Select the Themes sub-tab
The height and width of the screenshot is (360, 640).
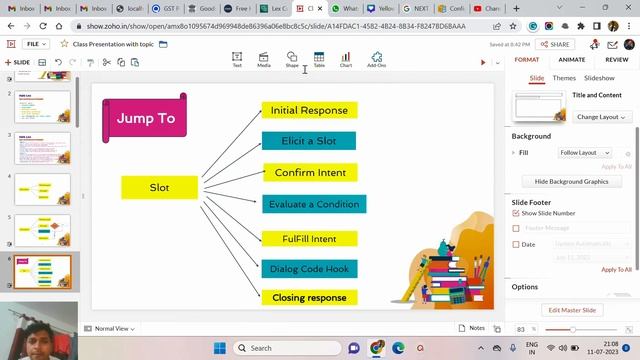564,78
